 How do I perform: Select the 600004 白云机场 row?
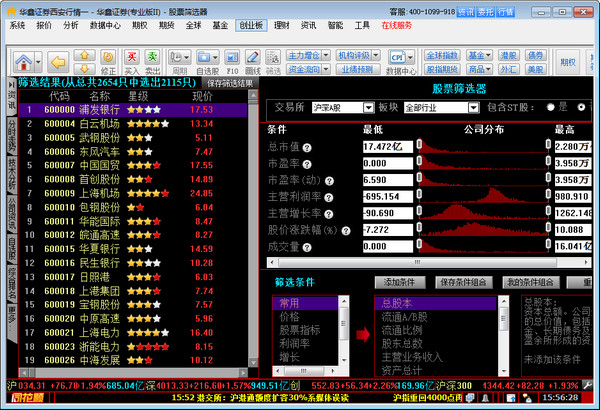pos(132,124)
